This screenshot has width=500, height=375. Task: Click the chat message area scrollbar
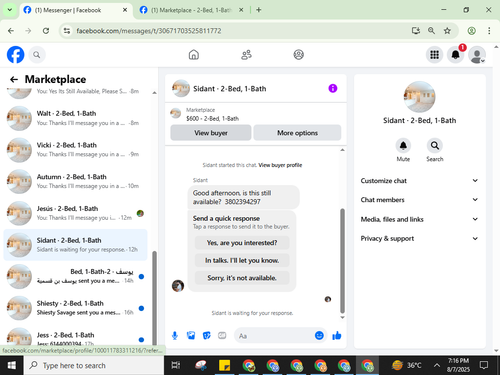[342, 260]
